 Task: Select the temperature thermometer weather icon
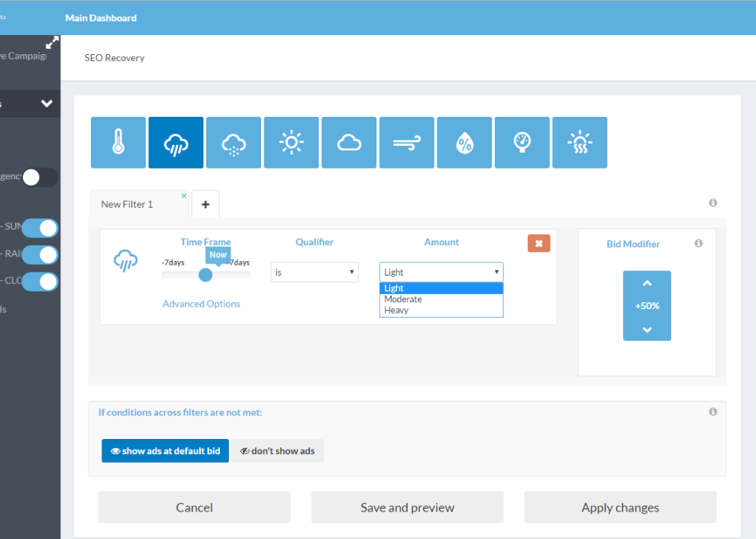(x=118, y=143)
